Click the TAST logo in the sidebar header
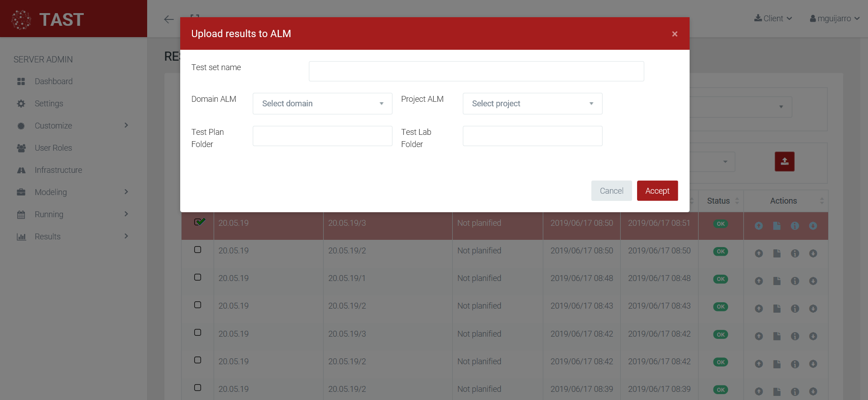Image resolution: width=868 pixels, height=400 pixels. (48, 19)
